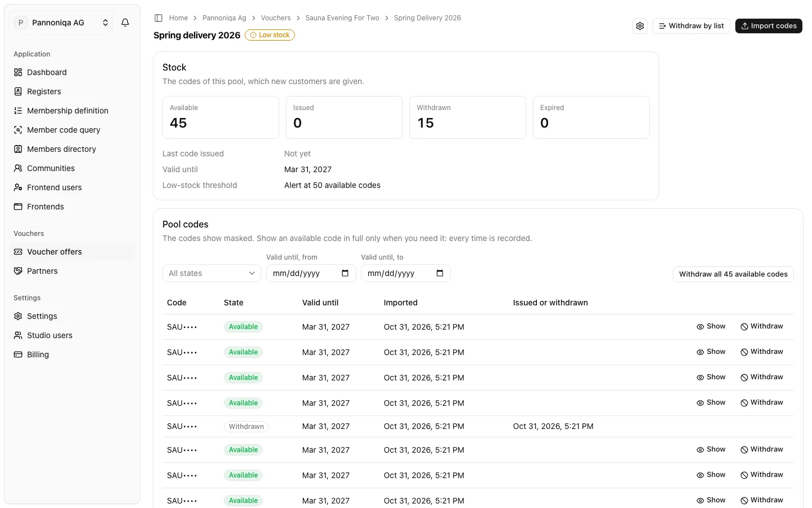Click the Valid until, from date field
The image size is (812, 508).
[x=311, y=273]
